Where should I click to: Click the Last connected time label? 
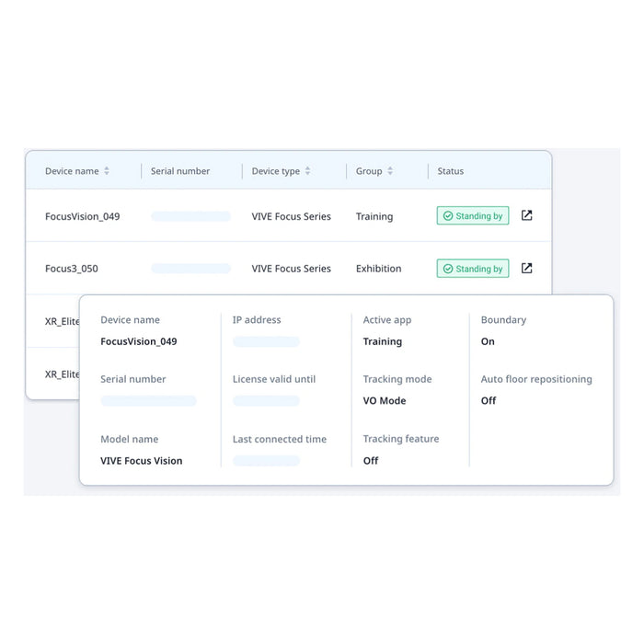click(x=280, y=439)
